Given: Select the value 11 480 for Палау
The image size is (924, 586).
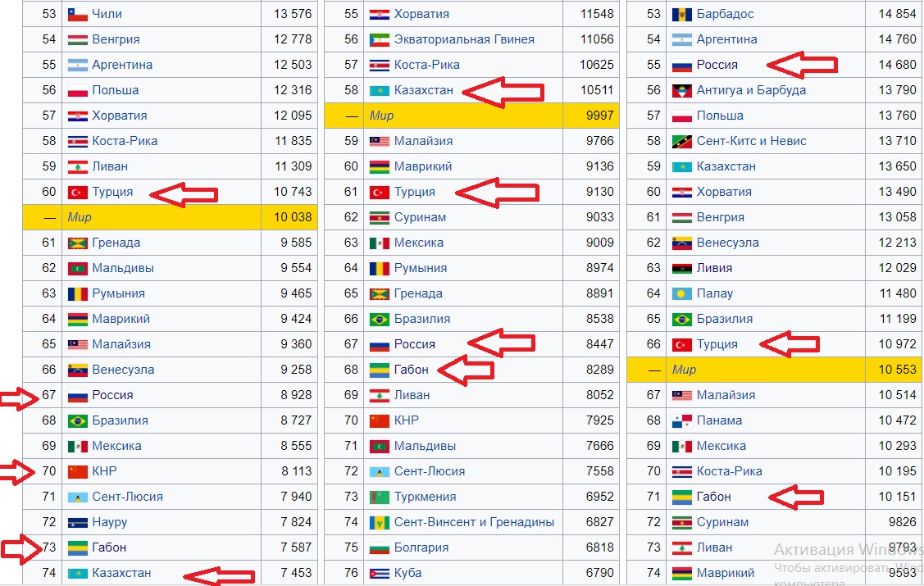Looking at the screenshot, I should point(898,294).
